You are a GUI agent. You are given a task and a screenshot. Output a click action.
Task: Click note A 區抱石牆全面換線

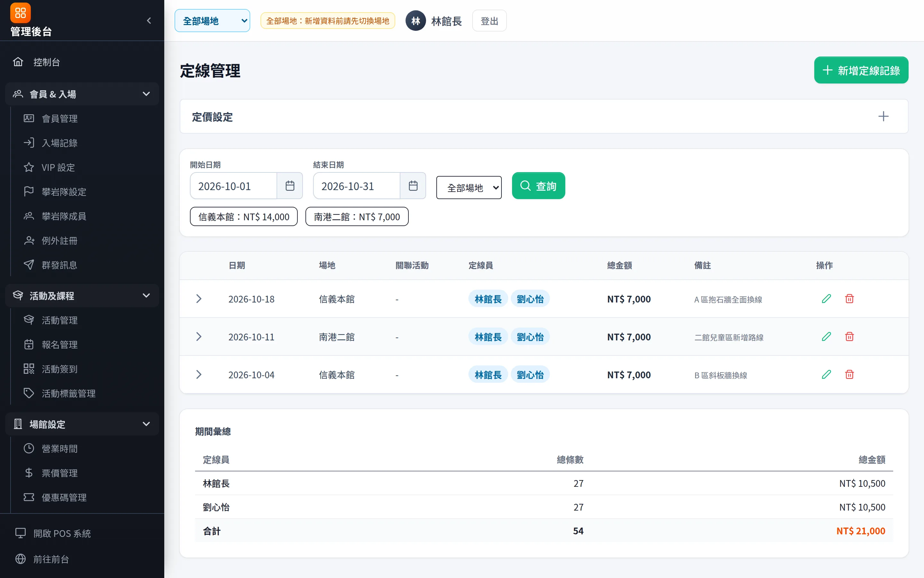pos(728,300)
